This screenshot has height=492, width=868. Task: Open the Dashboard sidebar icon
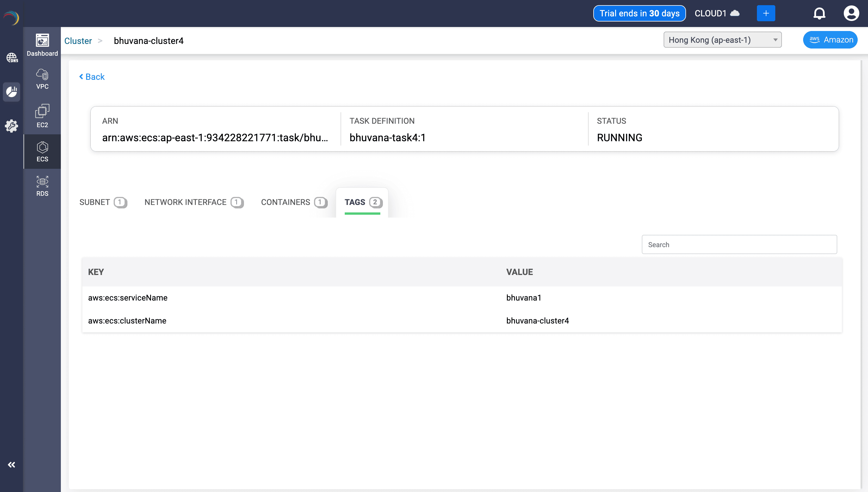tap(42, 44)
